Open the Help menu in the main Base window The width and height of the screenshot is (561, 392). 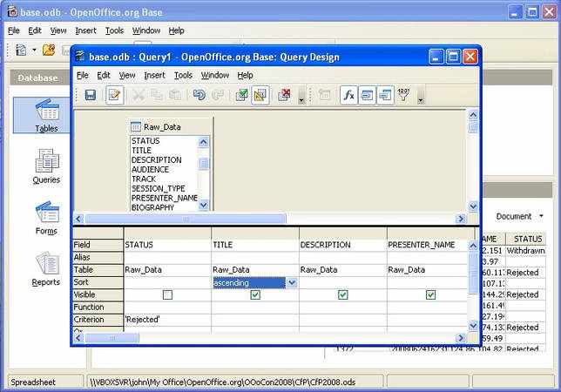point(176,30)
